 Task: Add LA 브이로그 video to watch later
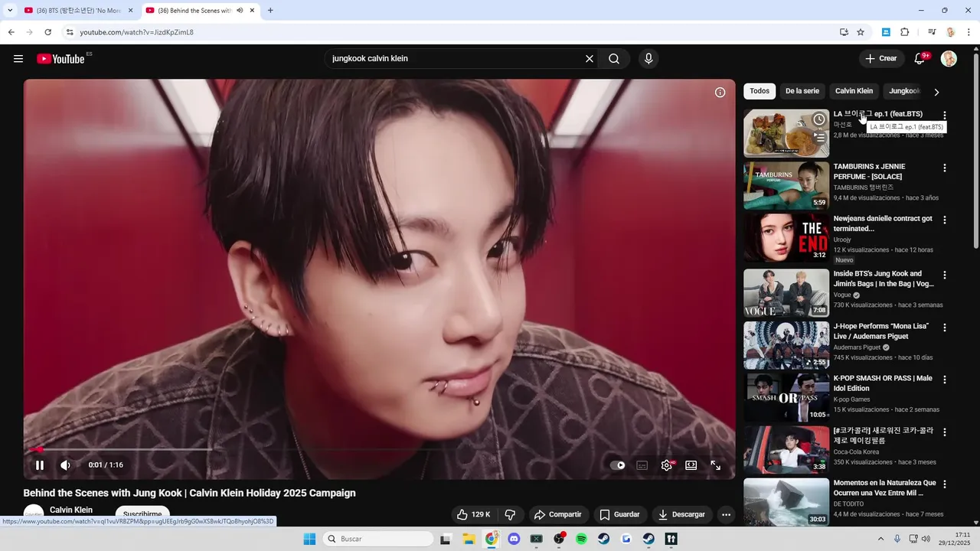pos(819,119)
